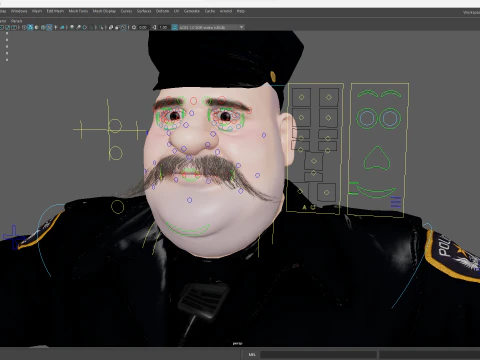Open the Edit Mesh menu
The height and width of the screenshot is (360, 480).
55,11
